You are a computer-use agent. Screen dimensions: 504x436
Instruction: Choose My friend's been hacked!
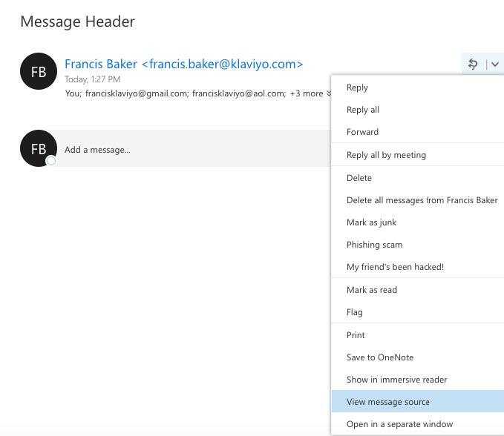pyautogui.click(x=395, y=267)
